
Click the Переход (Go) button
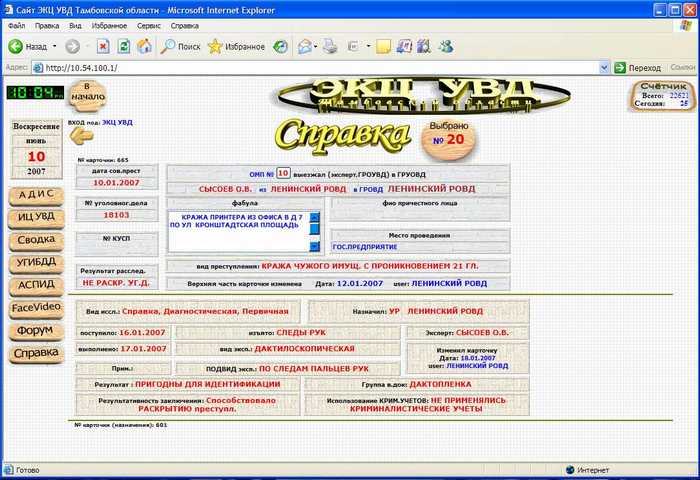(638, 68)
